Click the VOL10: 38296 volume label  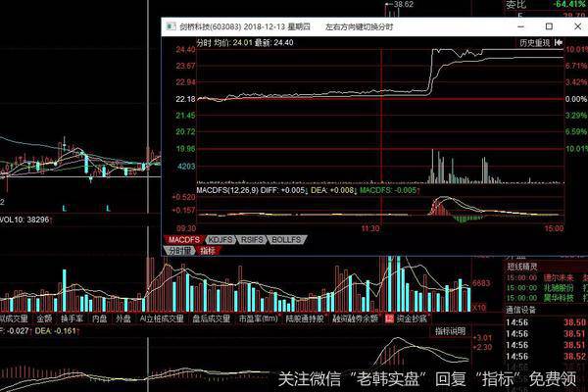pos(24,220)
